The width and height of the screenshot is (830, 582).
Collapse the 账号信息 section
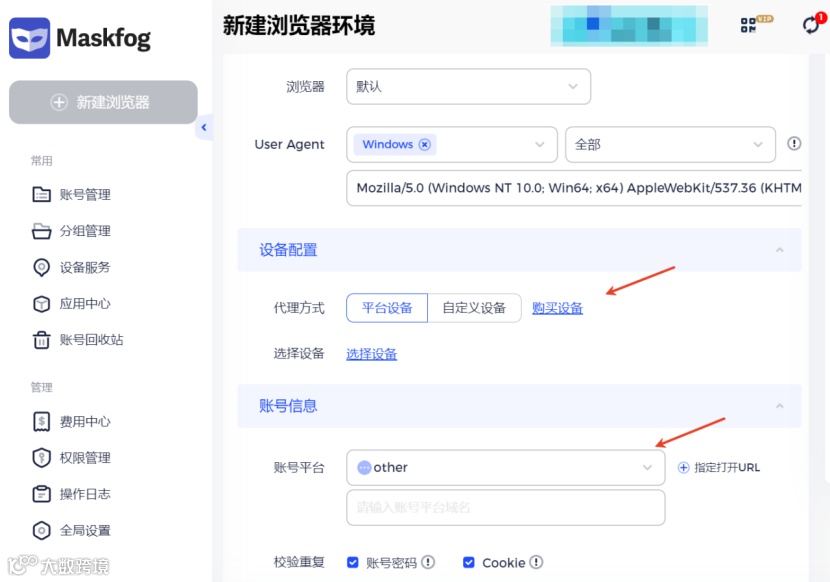(x=780, y=406)
